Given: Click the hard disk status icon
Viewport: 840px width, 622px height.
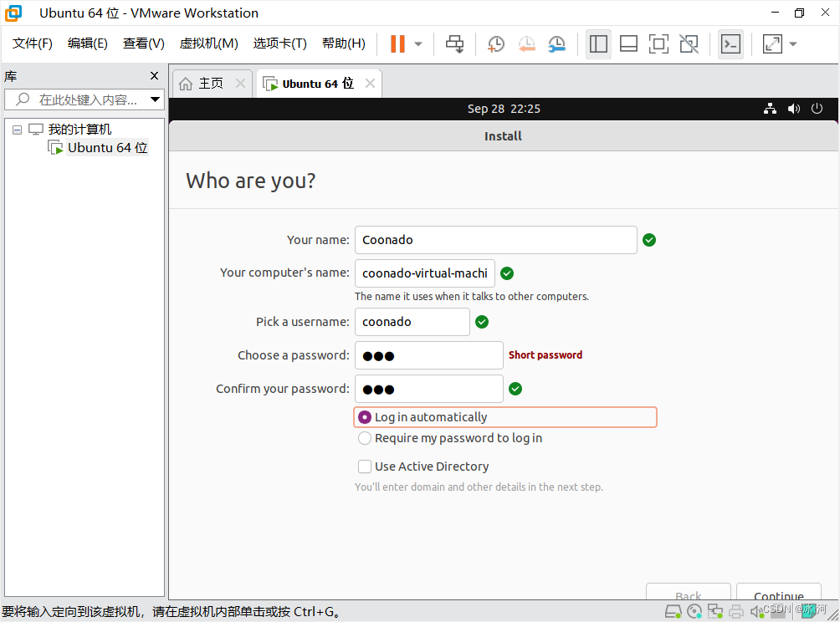Looking at the screenshot, I should pyautogui.click(x=674, y=611).
